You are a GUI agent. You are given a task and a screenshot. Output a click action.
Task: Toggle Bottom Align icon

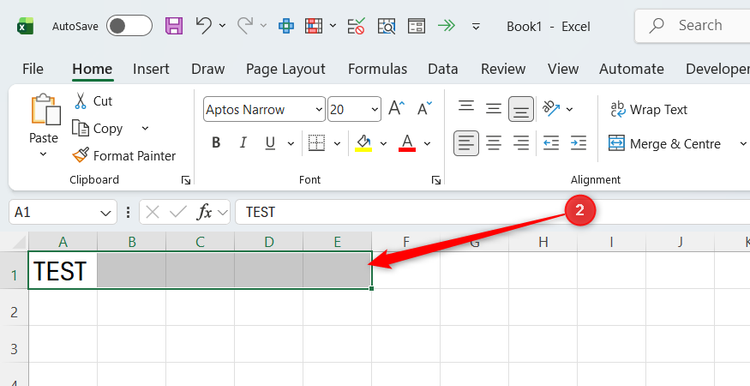pos(521,109)
